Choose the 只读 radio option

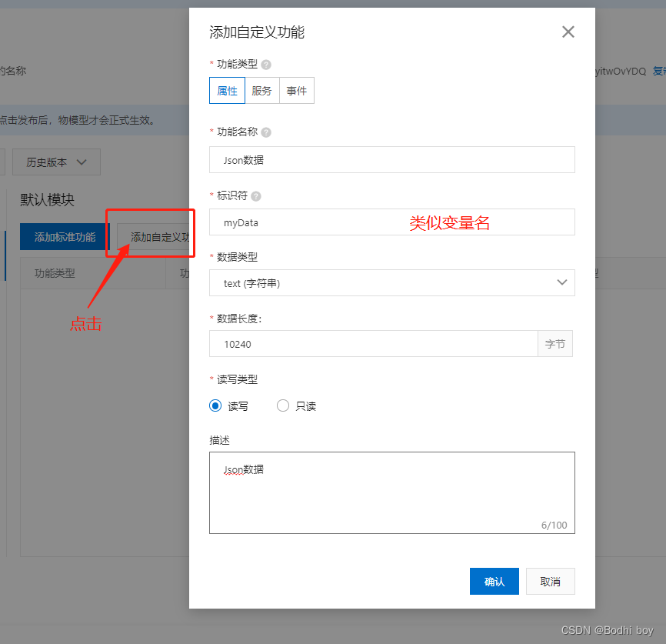pyautogui.click(x=283, y=406)
